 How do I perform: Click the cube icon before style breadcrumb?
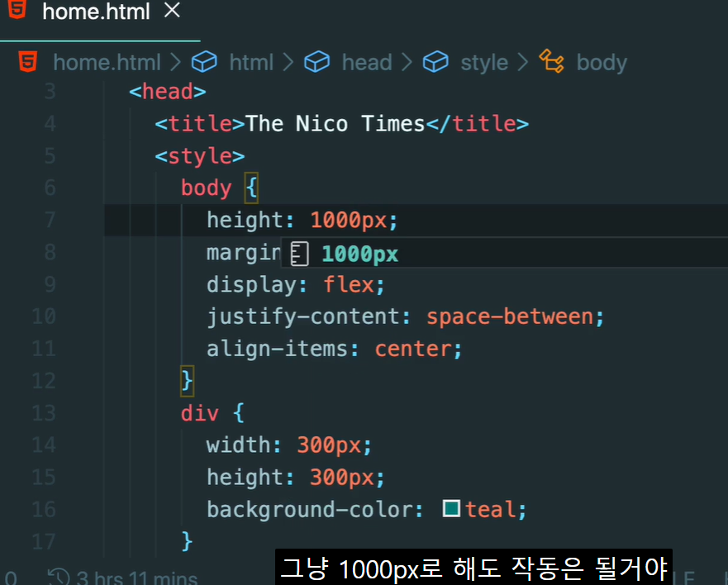tap(435, 62)
